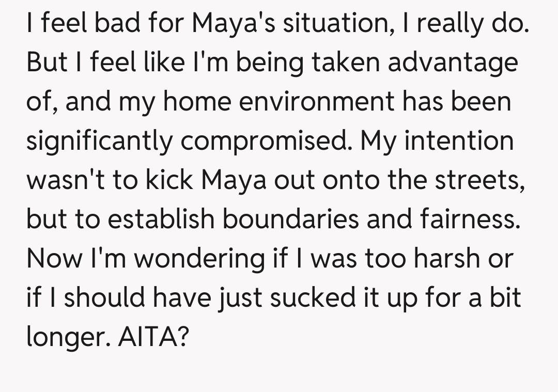The width and height of the screenshot is (558, 392).
Task: Click the word "intention"
Action: [x=459, y=142]
